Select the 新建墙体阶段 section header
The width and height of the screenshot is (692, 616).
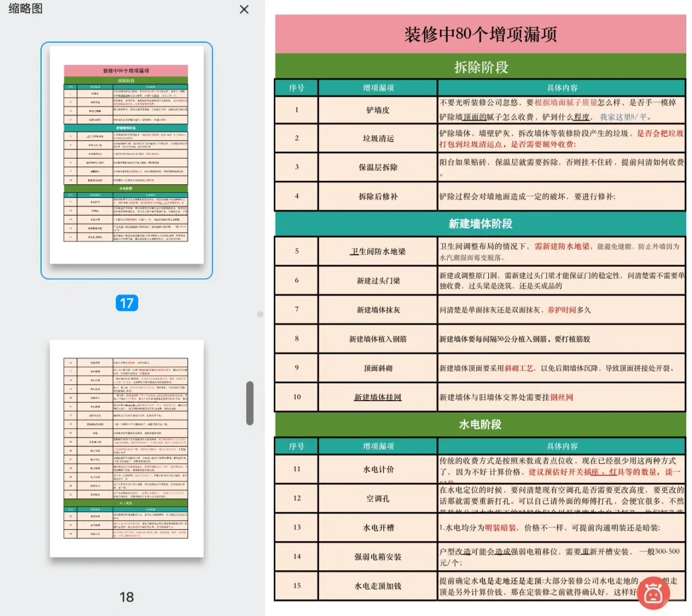click(479, 224)
